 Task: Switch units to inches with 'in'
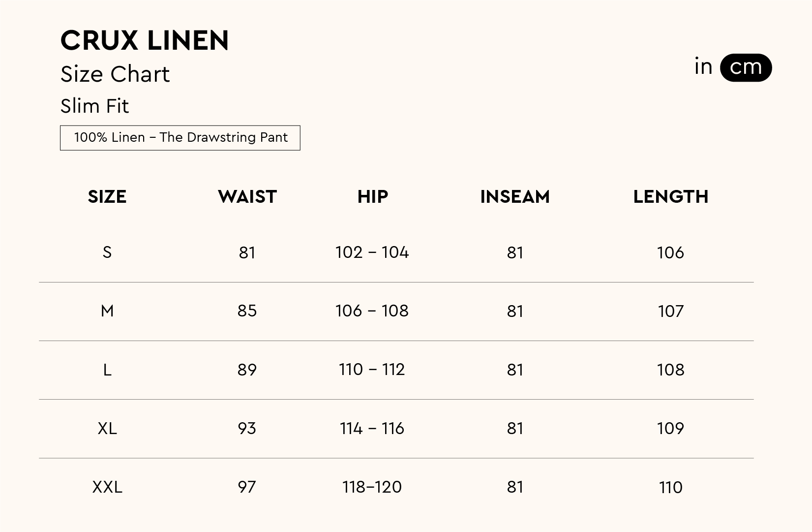point(703,67)
